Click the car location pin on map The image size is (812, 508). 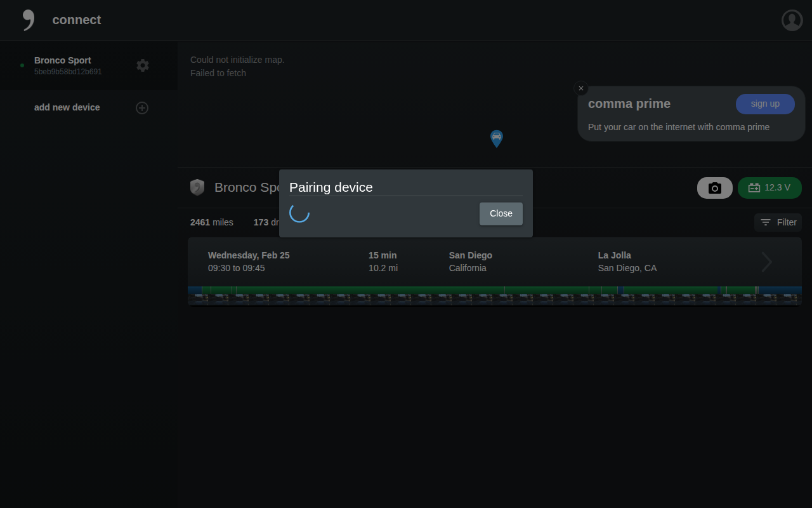coord(497,138)
